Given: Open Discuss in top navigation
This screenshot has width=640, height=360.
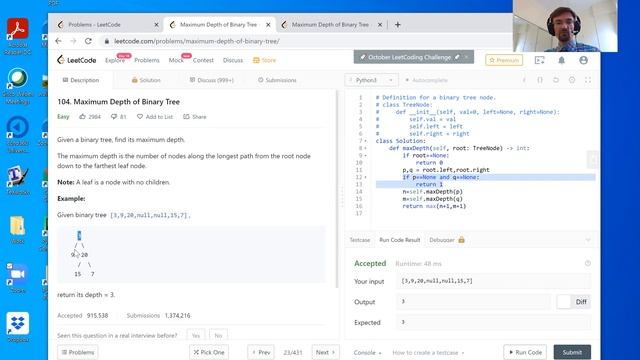Looking at the screenshot, I should pos(233,60).
